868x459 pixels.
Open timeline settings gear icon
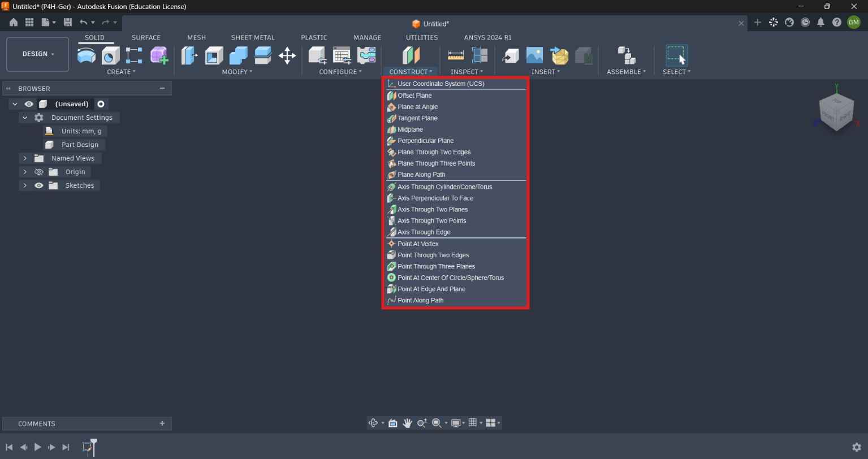click(x=856, y=447)
